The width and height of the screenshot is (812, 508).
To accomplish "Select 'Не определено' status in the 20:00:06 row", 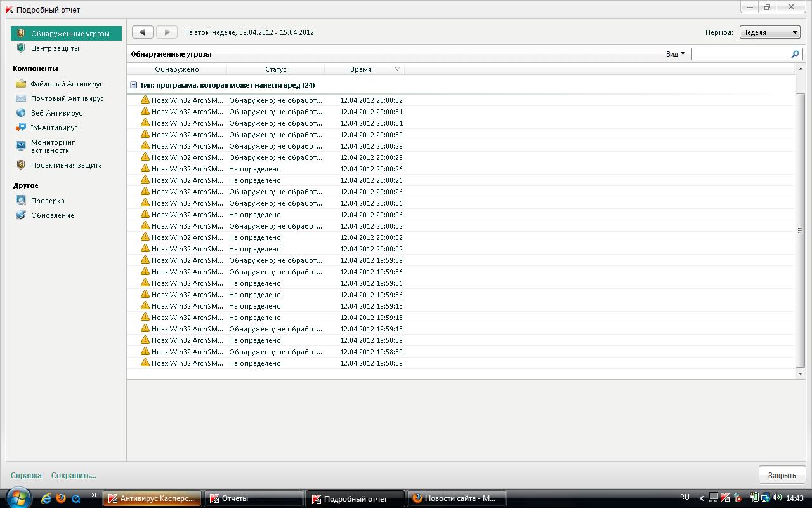I will [x=255, y=215].
